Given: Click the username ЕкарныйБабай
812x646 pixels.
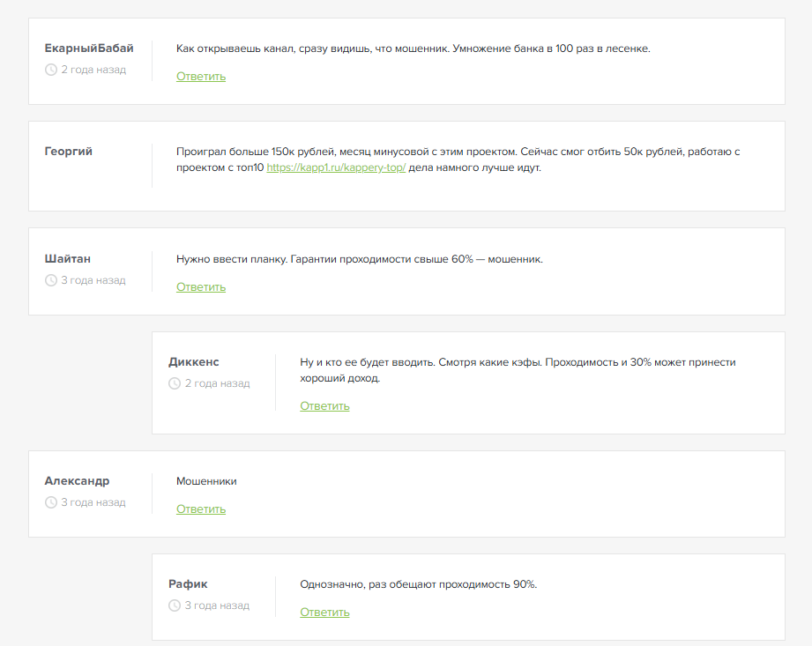Looking at the screenshot, I should [89, 48].
